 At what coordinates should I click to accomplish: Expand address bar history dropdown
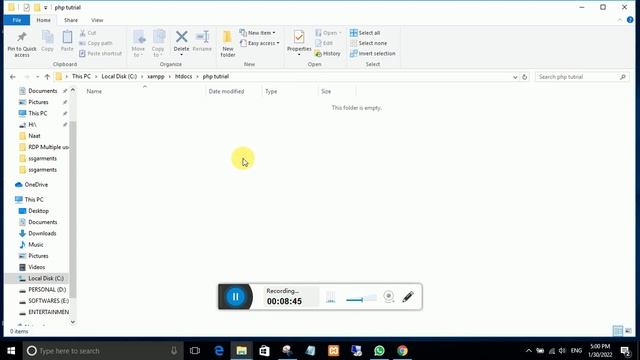coord(515,77)
